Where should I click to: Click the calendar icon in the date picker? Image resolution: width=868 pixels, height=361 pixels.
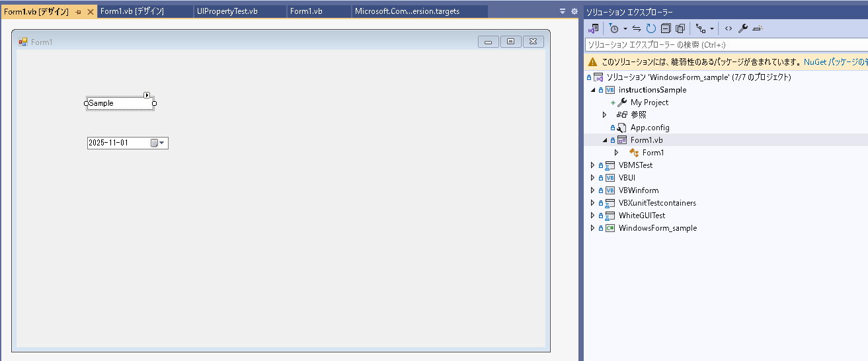154,143
